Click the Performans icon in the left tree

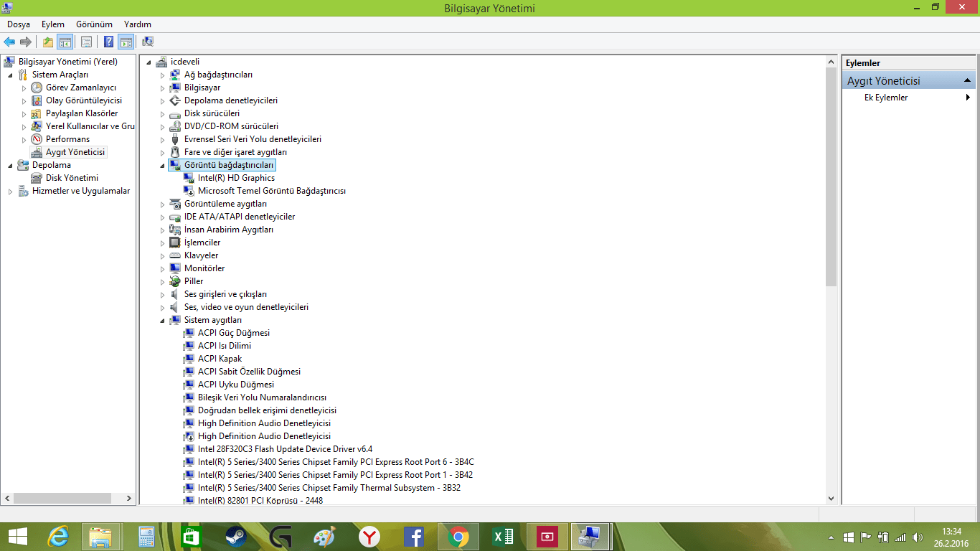coord(37,139)
